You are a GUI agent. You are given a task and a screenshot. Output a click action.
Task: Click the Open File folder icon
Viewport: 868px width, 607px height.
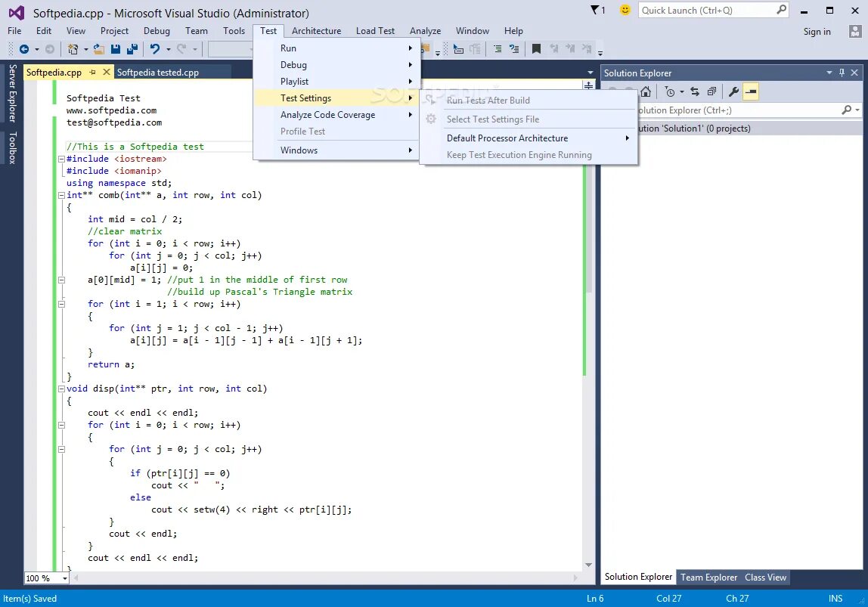tap(99, 49)
